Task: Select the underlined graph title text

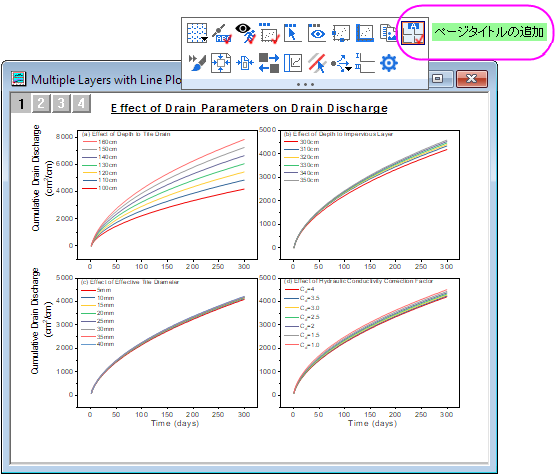Action: [249, 108]
